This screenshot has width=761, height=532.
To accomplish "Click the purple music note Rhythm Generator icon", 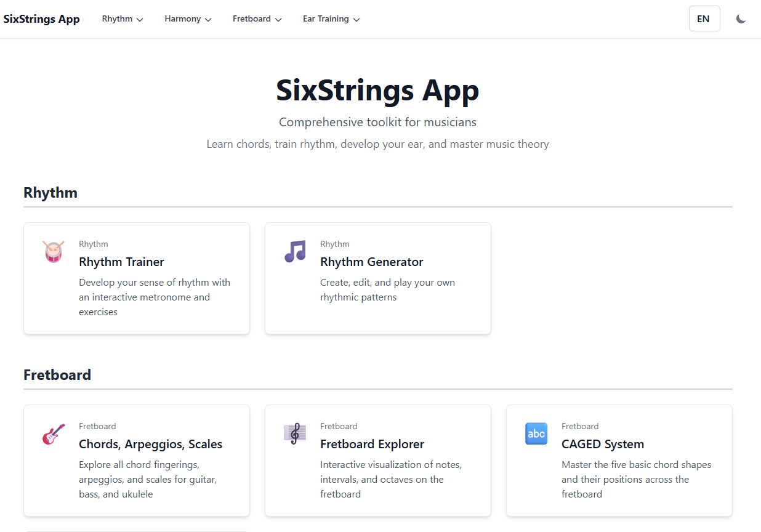I will (295, 251).
